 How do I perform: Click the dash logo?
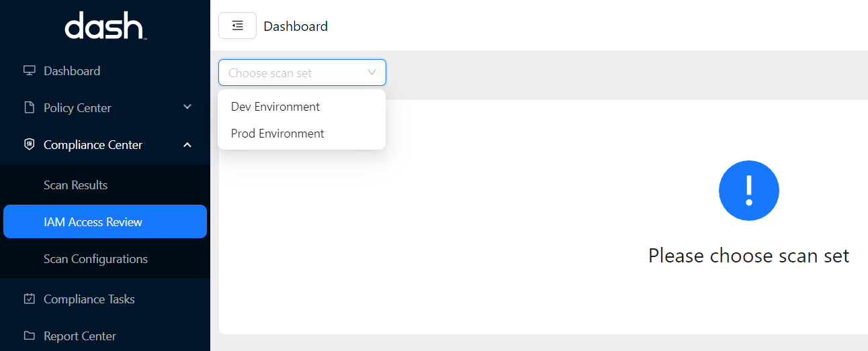pyautogui.click(x=105, y=27)
